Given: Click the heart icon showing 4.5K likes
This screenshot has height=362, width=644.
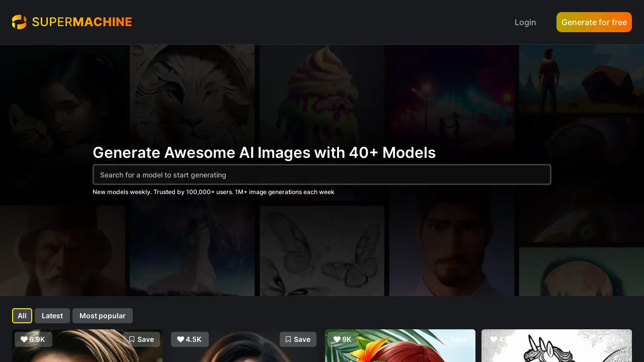Looking at the screenshot, I should point(181,339).
